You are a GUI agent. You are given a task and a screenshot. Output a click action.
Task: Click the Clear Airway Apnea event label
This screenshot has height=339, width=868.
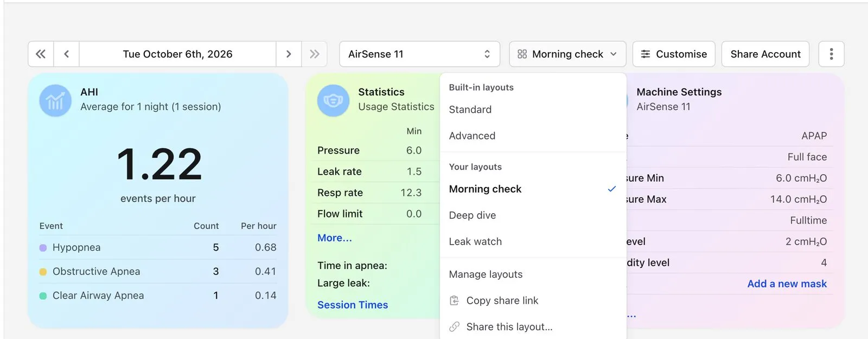[x=98, y=296]
